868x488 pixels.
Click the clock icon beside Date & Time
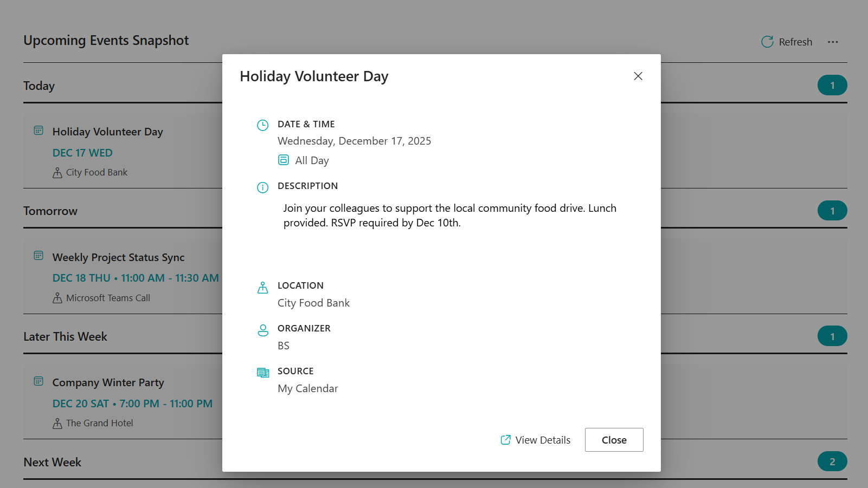262,125
